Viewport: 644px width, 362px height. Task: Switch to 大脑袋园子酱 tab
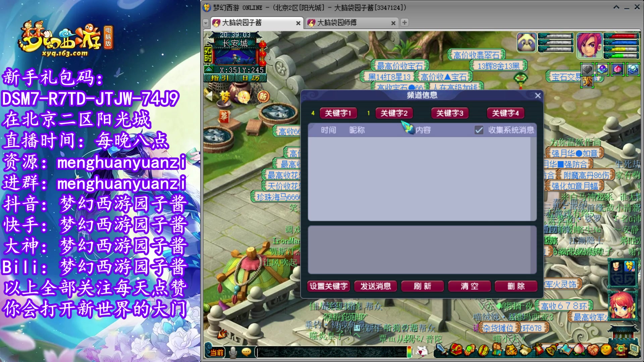pos(257,23)
